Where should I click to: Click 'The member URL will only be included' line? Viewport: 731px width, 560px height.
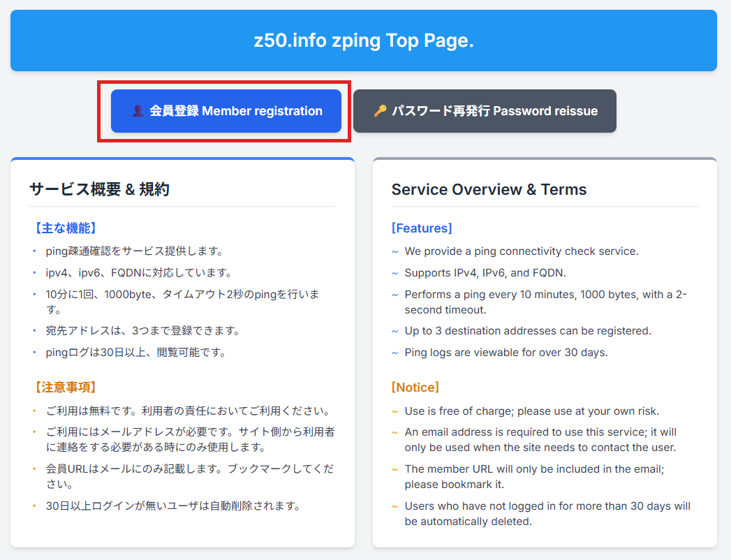click(535, 476)
